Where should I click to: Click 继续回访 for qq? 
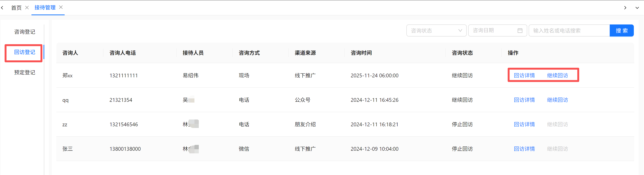pyautogui.click(x=557, y=100)
